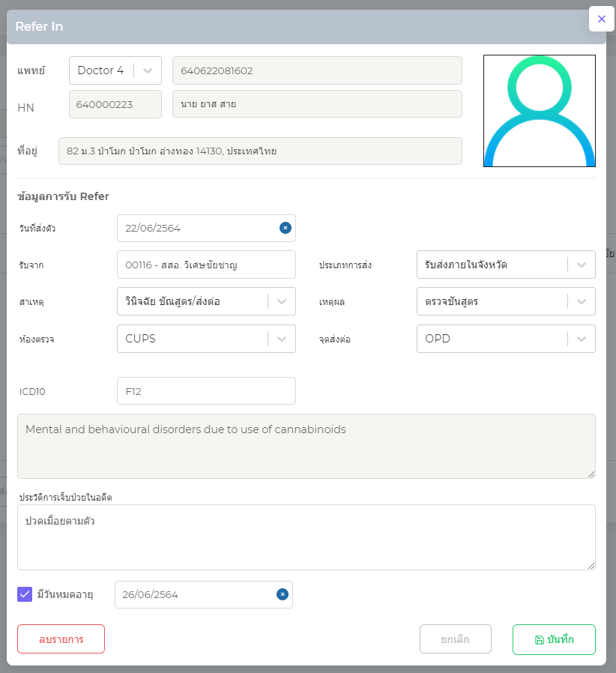This screenshot has width=616, height=673.
Task: Click the patient profile avatar image
Action: tap(539, 111)
